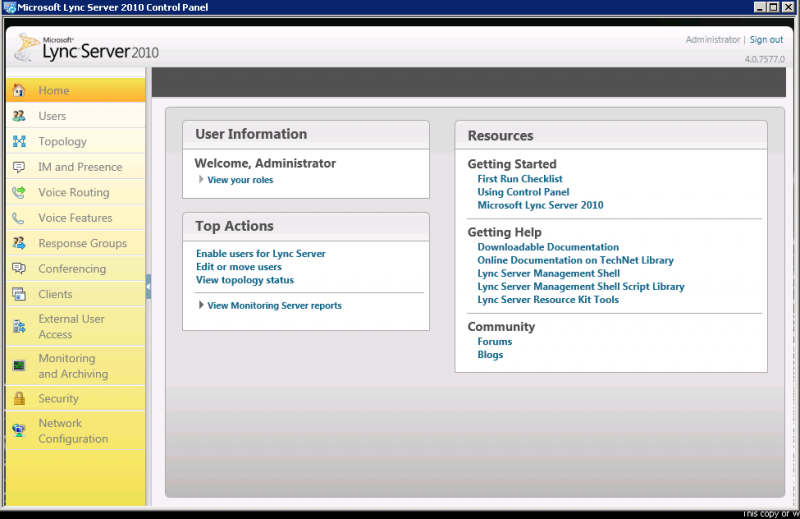Click the Administrator username text
800x519 pixels.
(x=713, y=40)
